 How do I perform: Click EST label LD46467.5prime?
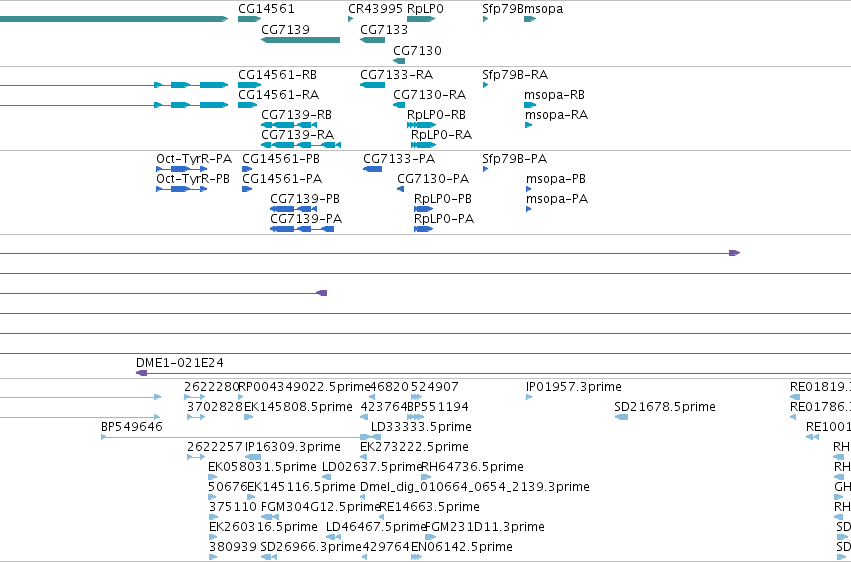(376, 527)
